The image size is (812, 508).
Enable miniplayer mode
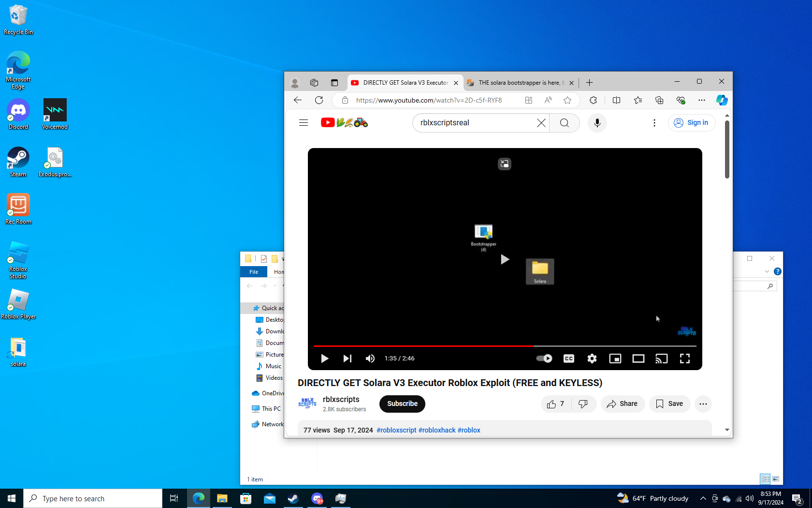click(615, 359)
